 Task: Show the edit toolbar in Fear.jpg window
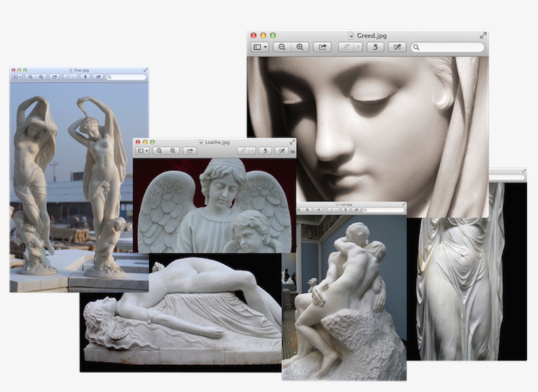98,77
